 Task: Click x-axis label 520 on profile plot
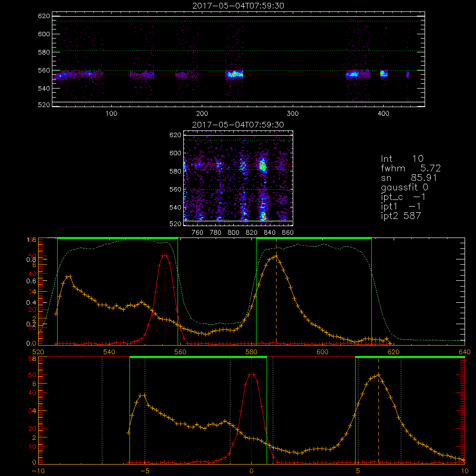click(38, 352)
